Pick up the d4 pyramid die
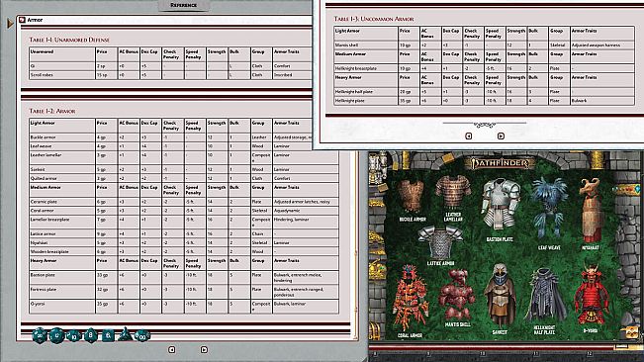This screenshot has width=644, height=362. (126, 334)
